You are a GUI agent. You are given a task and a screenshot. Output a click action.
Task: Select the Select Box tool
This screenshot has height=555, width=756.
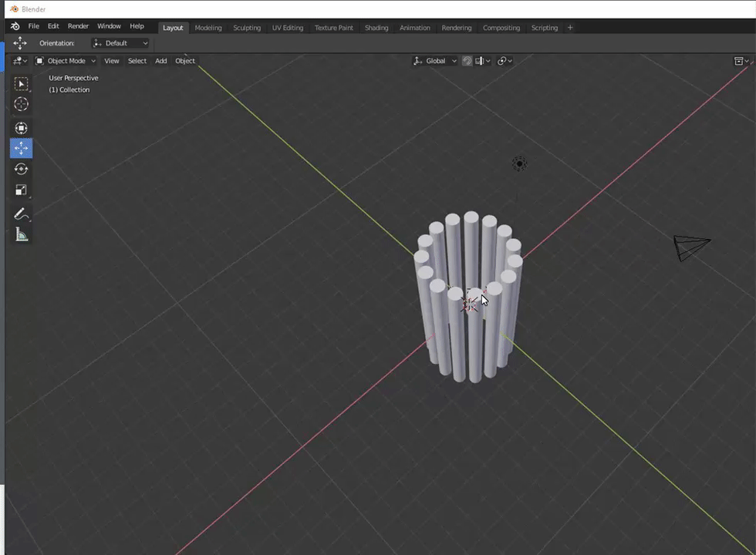(x=21, y=84)
